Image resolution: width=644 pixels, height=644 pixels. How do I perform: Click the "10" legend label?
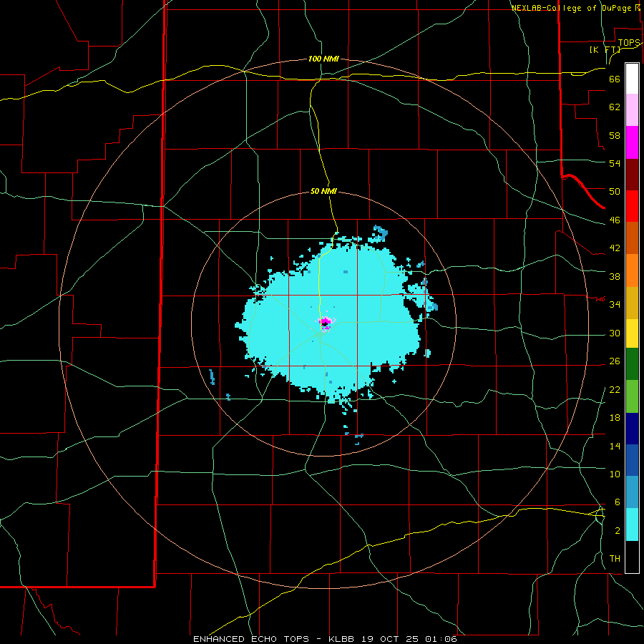(615, 474)
